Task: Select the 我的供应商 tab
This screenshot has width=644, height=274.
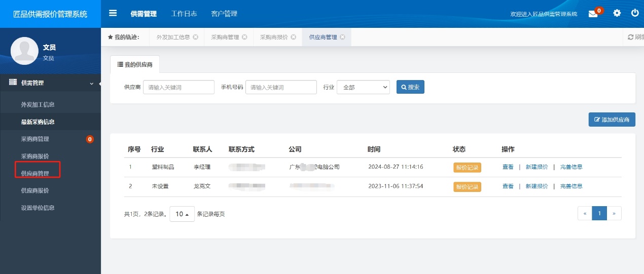Action: [135, 64]
